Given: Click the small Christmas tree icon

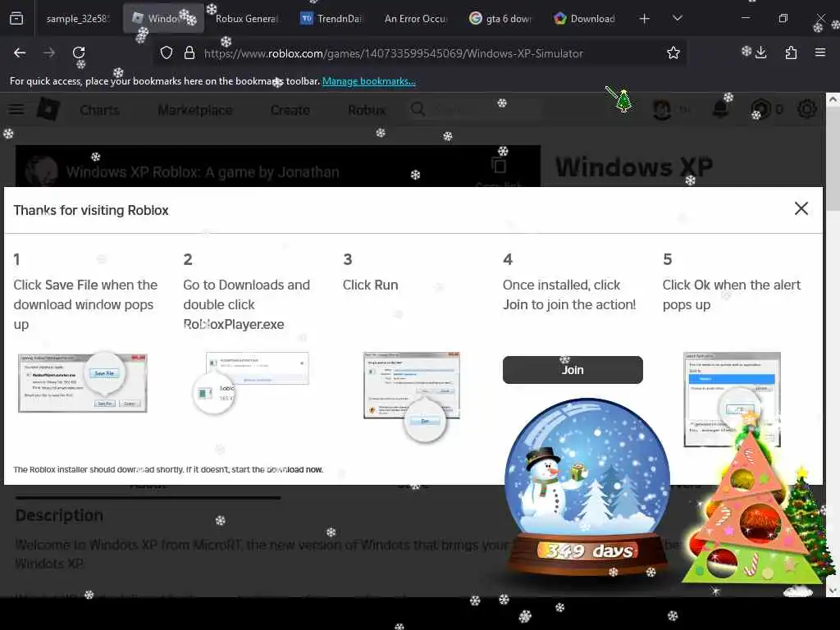Looking at the screenshot, I should click(623, 101).
